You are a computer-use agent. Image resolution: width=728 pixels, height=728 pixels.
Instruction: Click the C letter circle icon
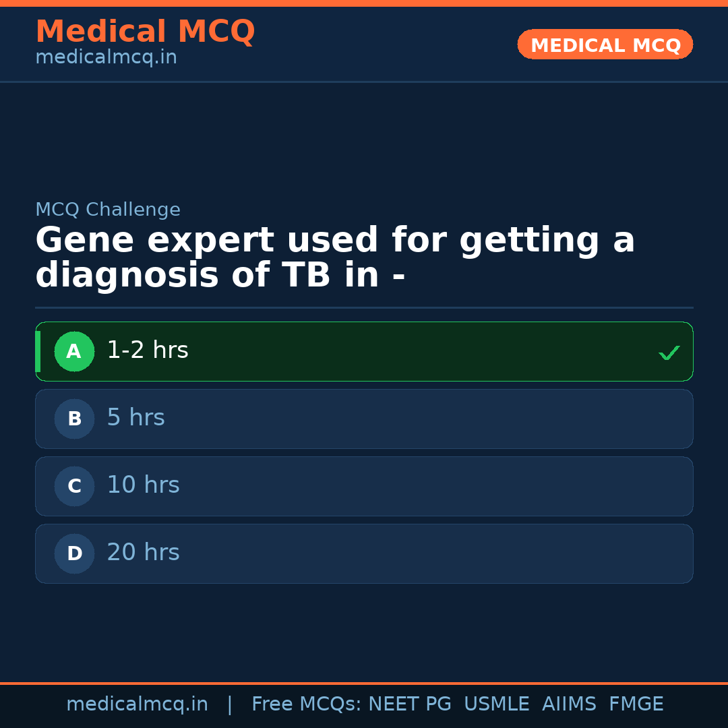(74, 486)
